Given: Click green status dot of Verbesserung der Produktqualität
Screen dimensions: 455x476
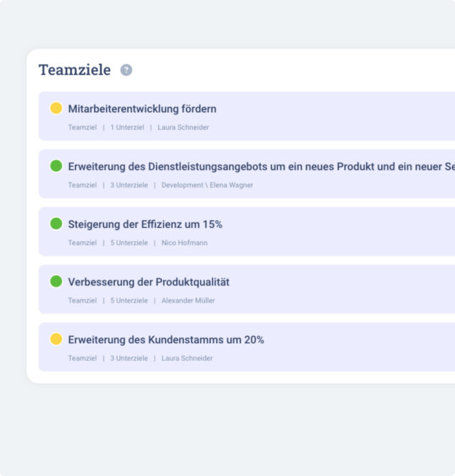Looking at the screenshot, I should [56, 281].
